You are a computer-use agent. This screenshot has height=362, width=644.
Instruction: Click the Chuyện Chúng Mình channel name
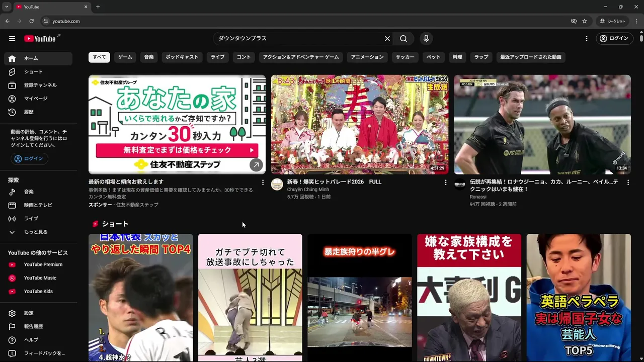click(x=308, y=190)
